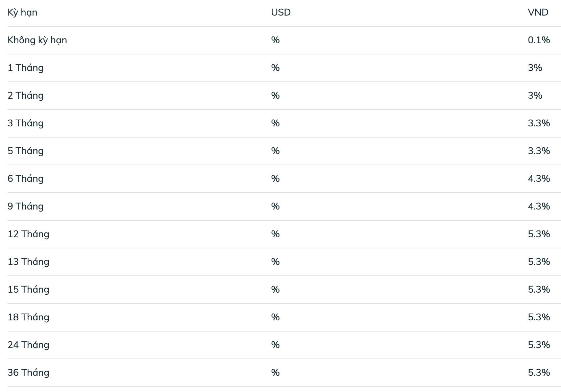This screenshot has width=561, height=392.
Task: Click the 12 Tháng term label
Action: (28, 234)
